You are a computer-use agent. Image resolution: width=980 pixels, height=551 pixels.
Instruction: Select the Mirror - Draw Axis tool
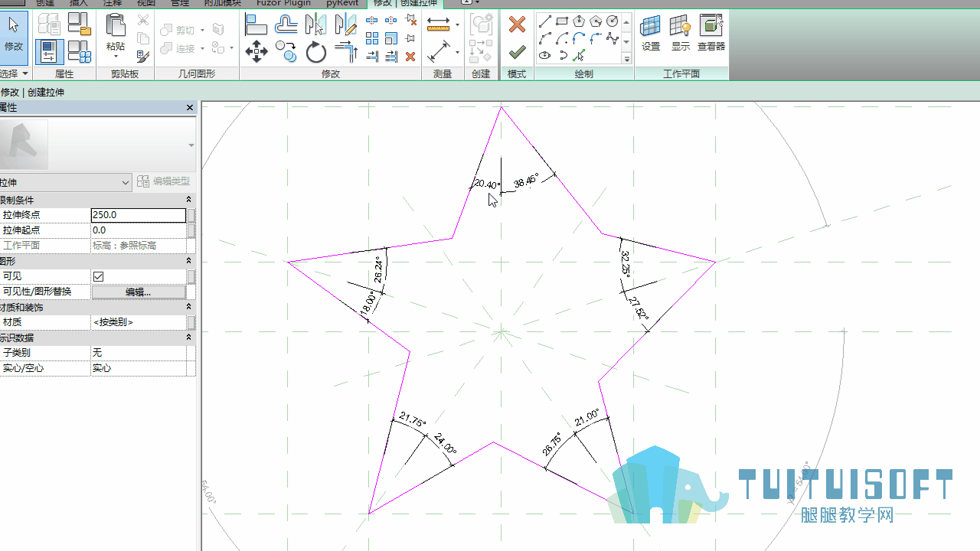345,25
